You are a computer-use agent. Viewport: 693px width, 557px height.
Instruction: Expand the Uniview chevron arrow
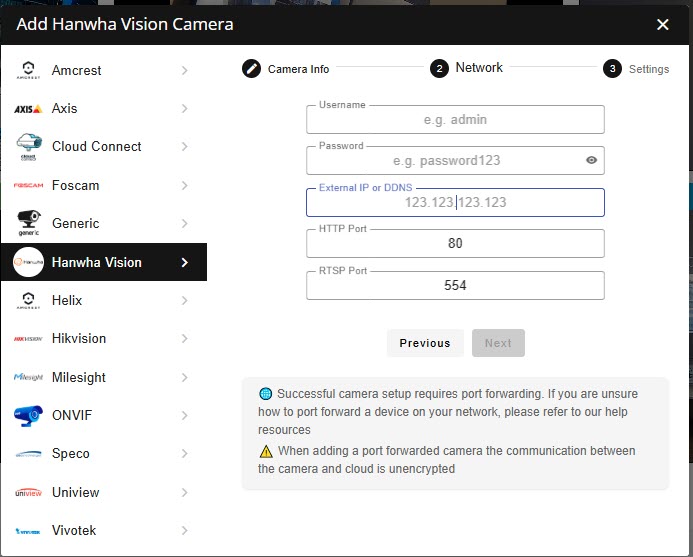pos(185,492)
